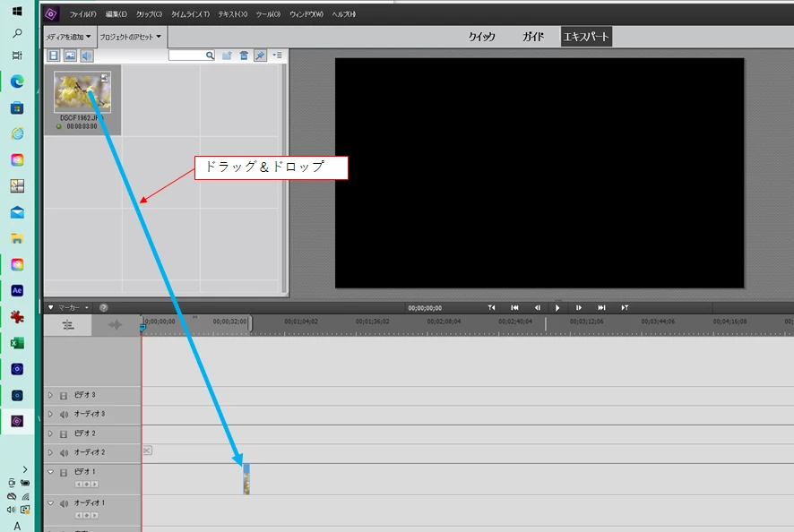
Task: Click the audio waveform view icon
Action: pos(116,325)
